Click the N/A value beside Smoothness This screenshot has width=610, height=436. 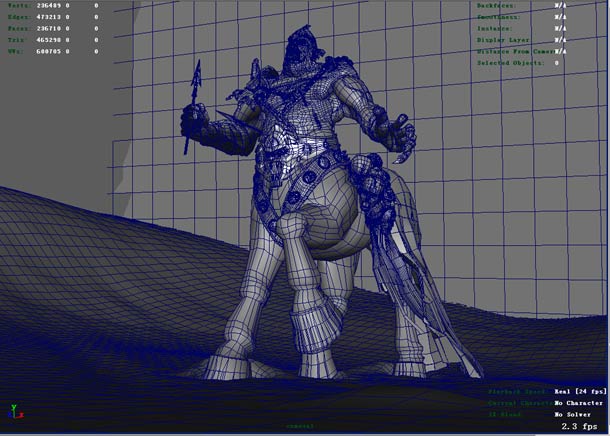[560, 17]
